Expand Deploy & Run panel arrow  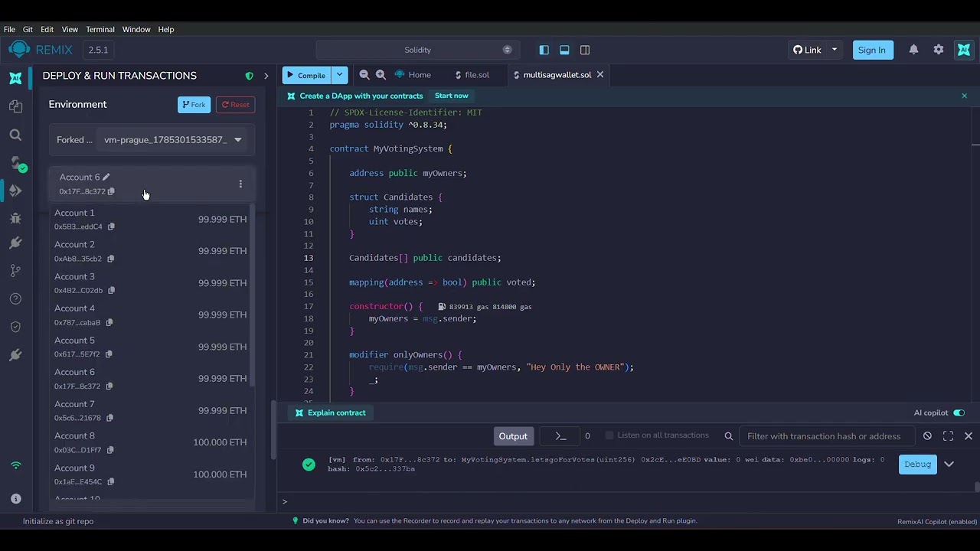(x=266, y=76)
